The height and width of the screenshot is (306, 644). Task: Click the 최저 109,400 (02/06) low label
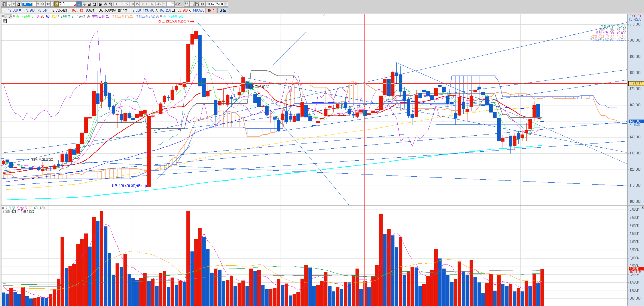tap(127, 186)
